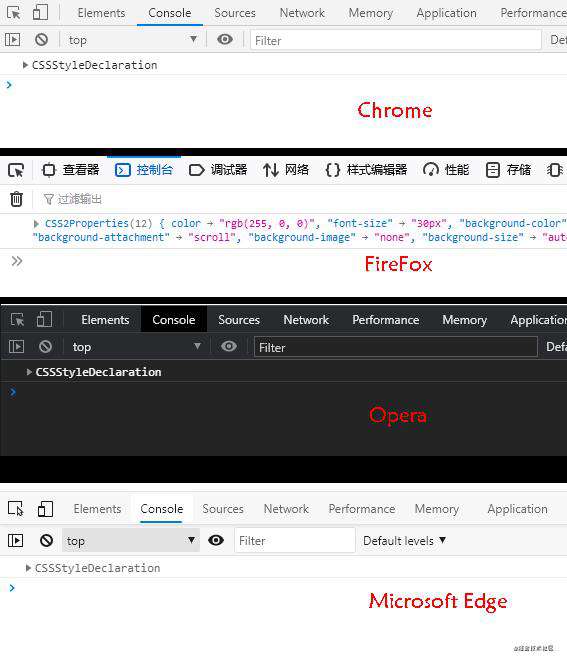Open Performance tab in Opera devtools
The image size is (567, 664).
[386, 320]
